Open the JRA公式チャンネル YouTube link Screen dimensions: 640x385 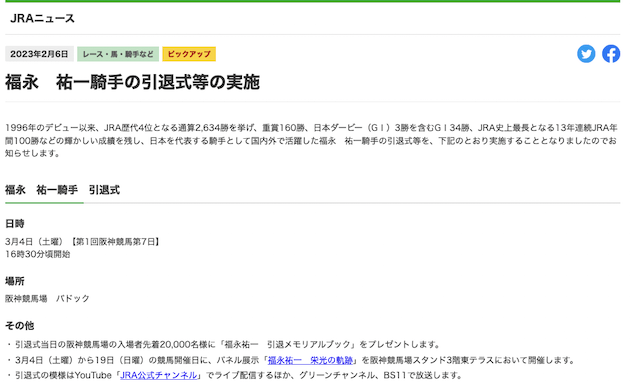coord(159,375)
